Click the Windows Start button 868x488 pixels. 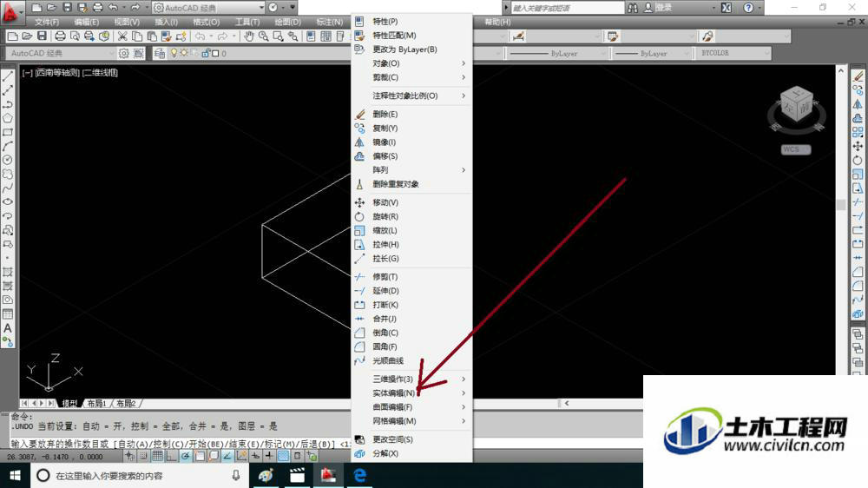point(15,475)
